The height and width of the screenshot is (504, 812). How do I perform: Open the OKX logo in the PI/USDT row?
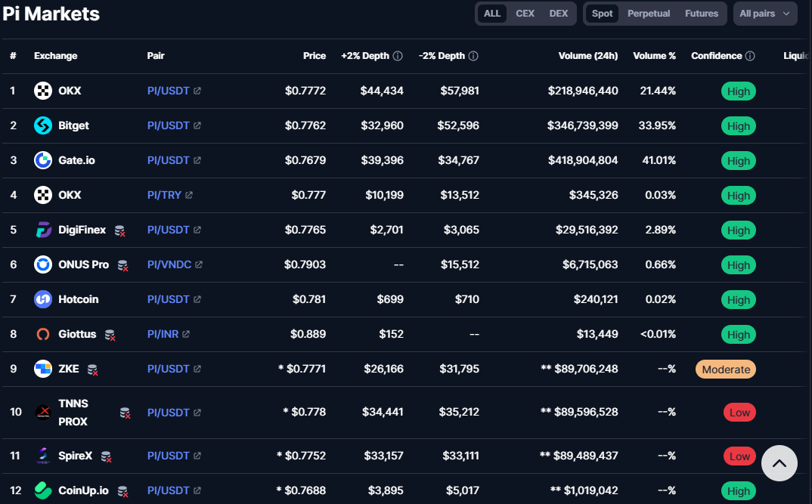click(x=43, y=91)
